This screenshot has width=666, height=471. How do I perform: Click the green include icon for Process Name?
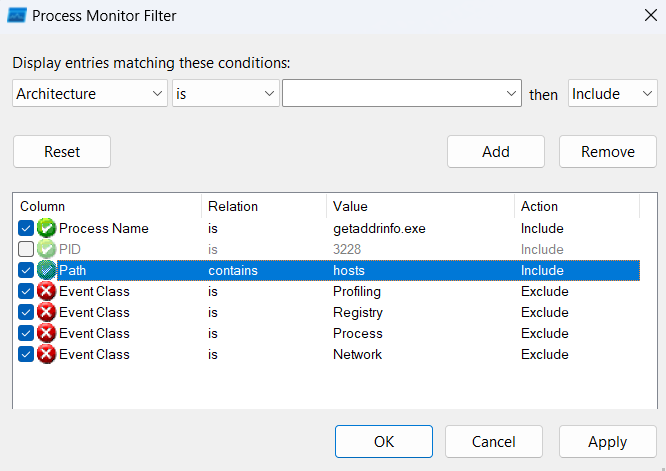(46, 228)
